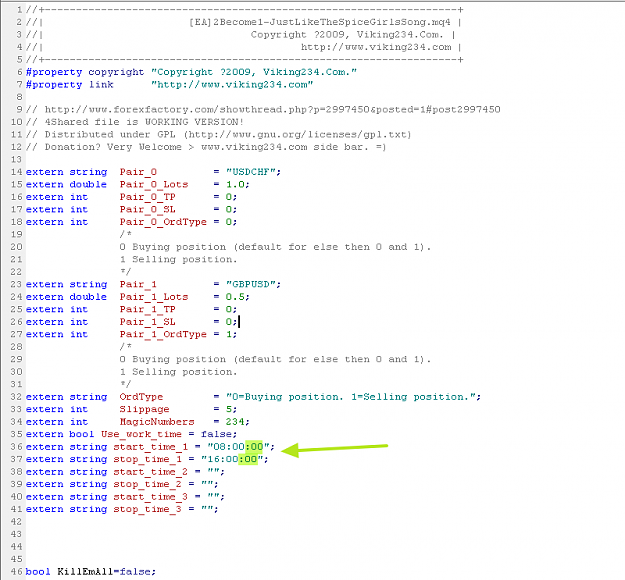Click the Selling position comment on line 30
Viewport: 625px width, 580px height.
click(179, 372)
